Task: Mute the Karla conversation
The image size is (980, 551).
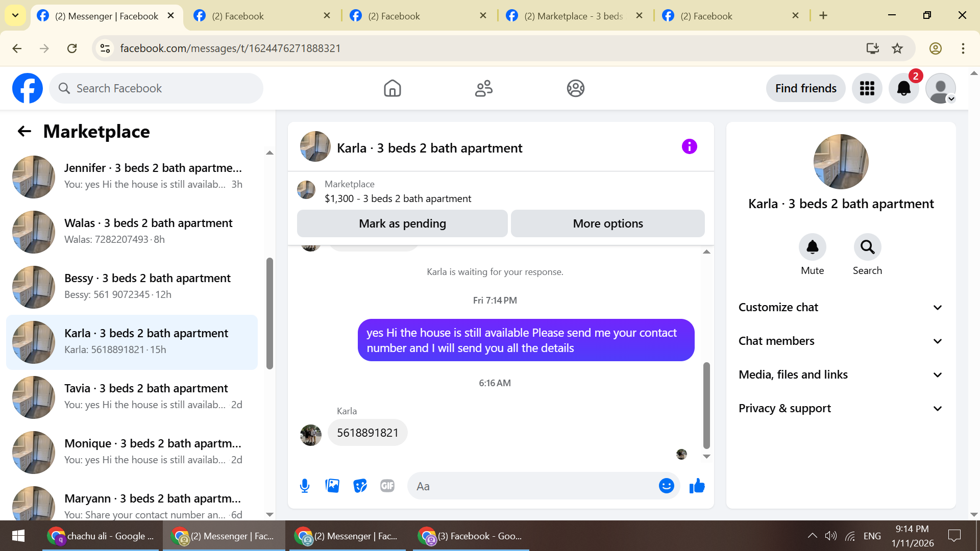Action: pyautogui.click(x=812, y=247)
